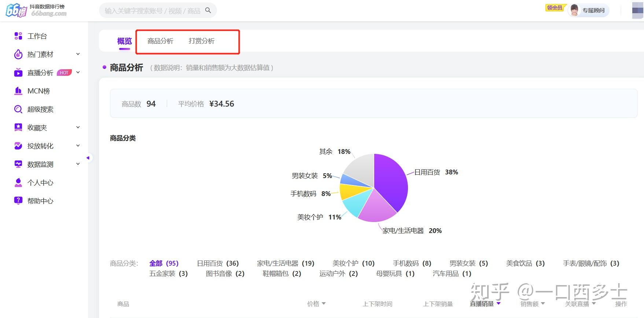Screen dimensions: 644x318
Task: Expand the 投放转化 menu chevron
Action: tap(78, 146)
